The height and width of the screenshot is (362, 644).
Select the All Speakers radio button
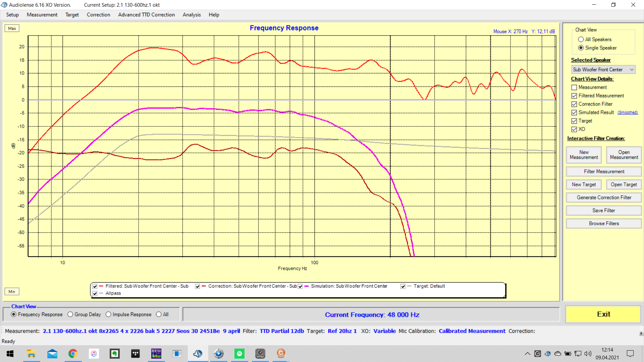(x=581, y=40)
